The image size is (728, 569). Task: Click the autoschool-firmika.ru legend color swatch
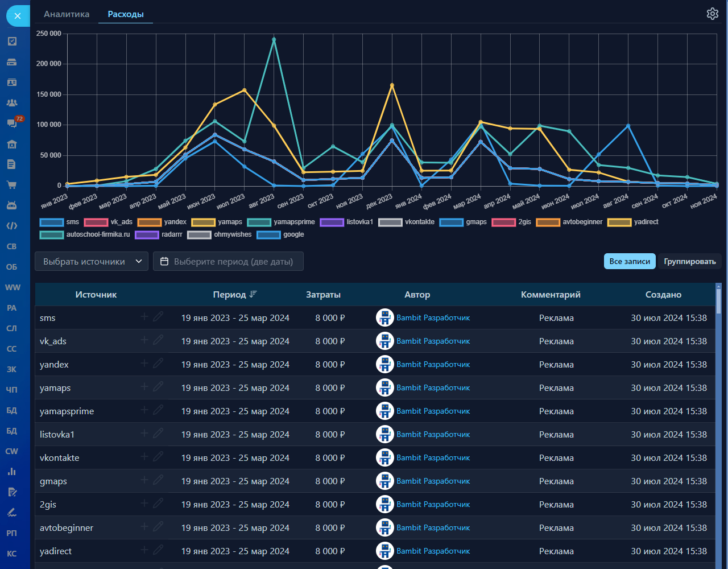pos(51,234)
